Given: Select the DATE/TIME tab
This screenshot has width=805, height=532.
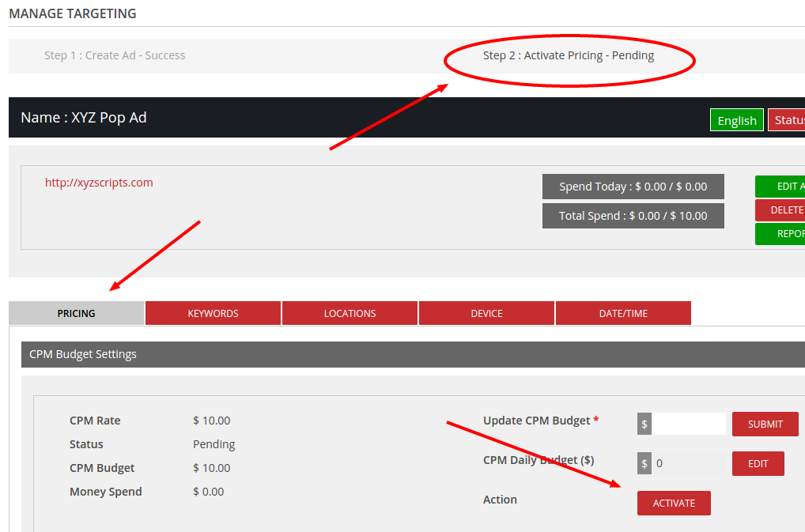Looking at the screenshot, I should pos(623,313).
